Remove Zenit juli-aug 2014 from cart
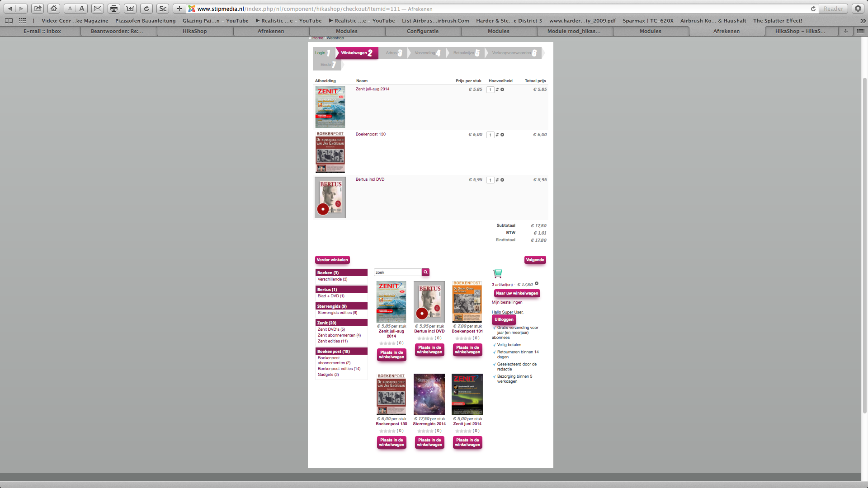Viewport: 868px width, 488px height. pos(502,89)
